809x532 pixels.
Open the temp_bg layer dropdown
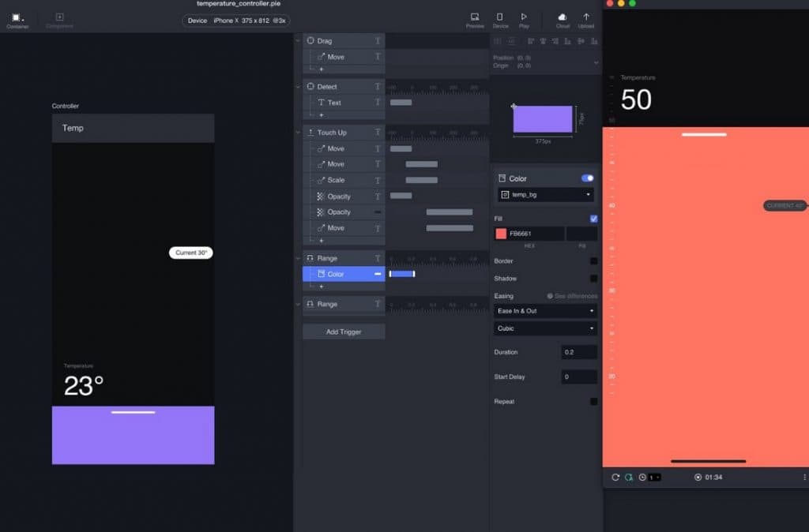[x=545, y=193]
